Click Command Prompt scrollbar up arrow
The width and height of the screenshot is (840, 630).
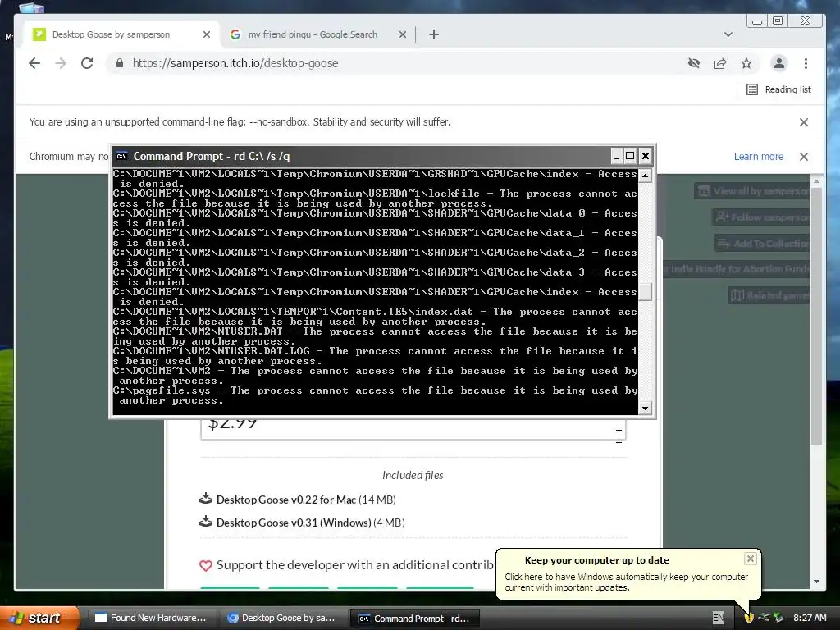coord(645,176)
